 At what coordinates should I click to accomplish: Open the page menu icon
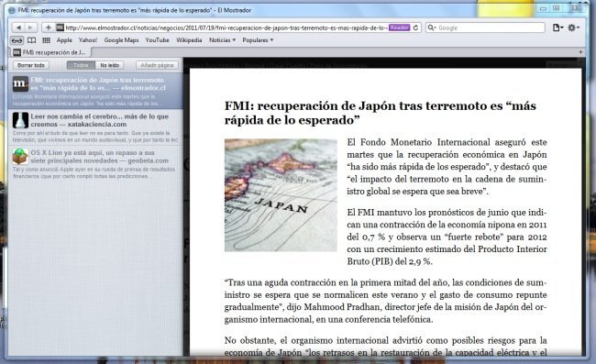click(557, 28)
